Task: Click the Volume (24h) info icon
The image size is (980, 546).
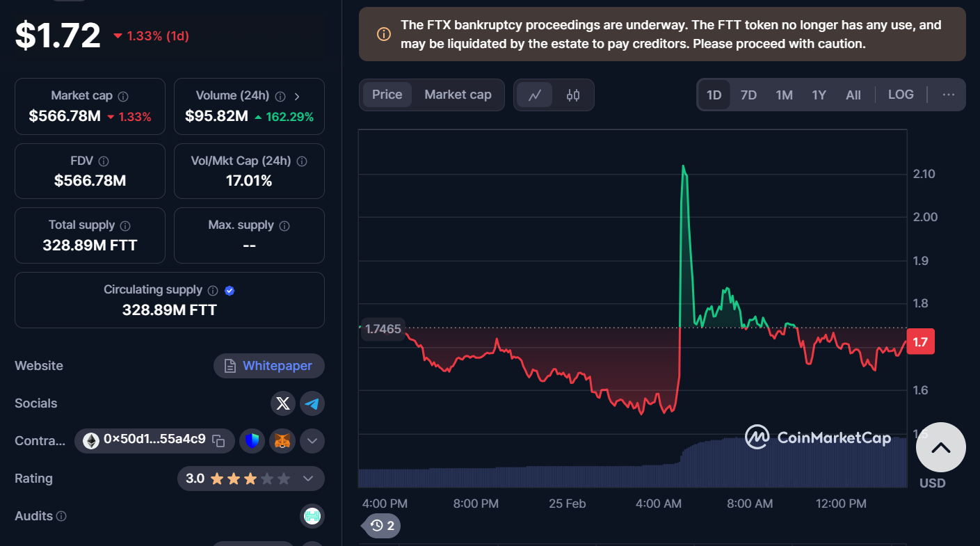Action: click(280, 96)
